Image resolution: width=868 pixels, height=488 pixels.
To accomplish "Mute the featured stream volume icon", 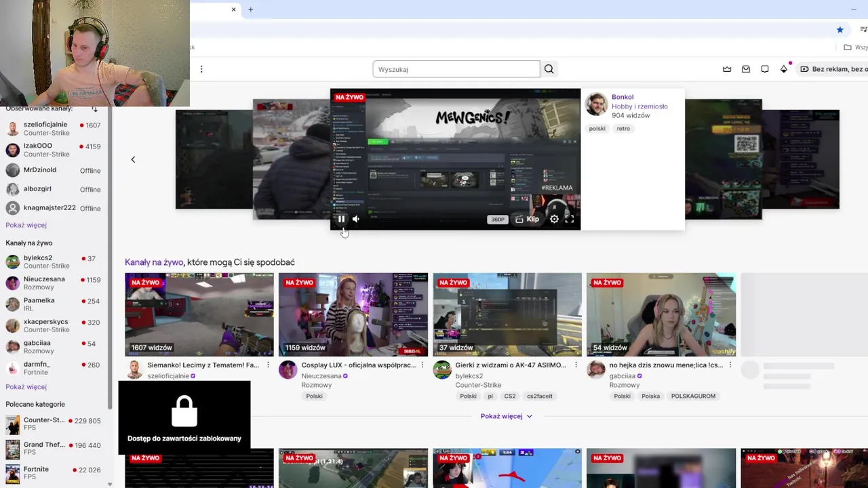I will [356, 219].
